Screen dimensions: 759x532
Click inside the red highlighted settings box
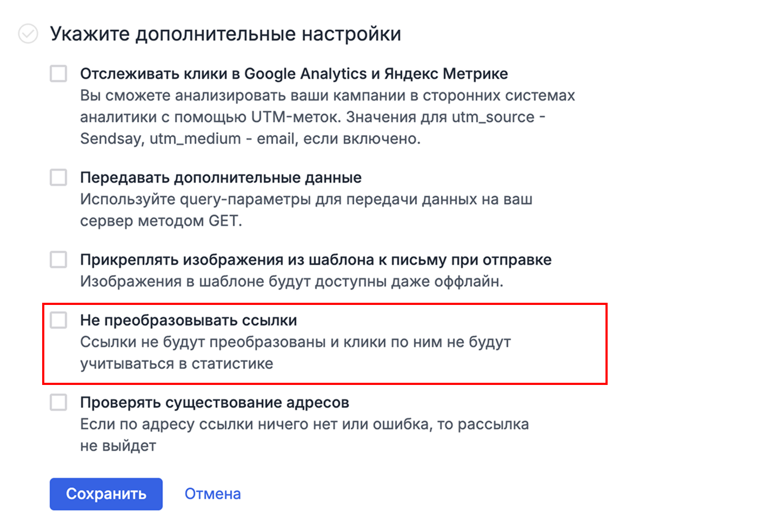point(324,343)
